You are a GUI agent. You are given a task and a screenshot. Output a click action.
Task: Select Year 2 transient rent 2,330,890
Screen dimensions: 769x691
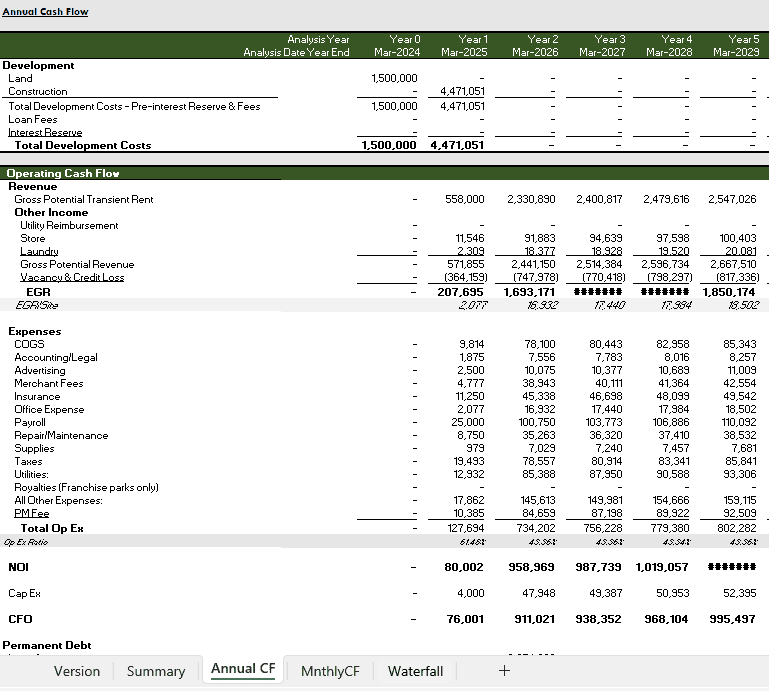click(x=531, y=199)
